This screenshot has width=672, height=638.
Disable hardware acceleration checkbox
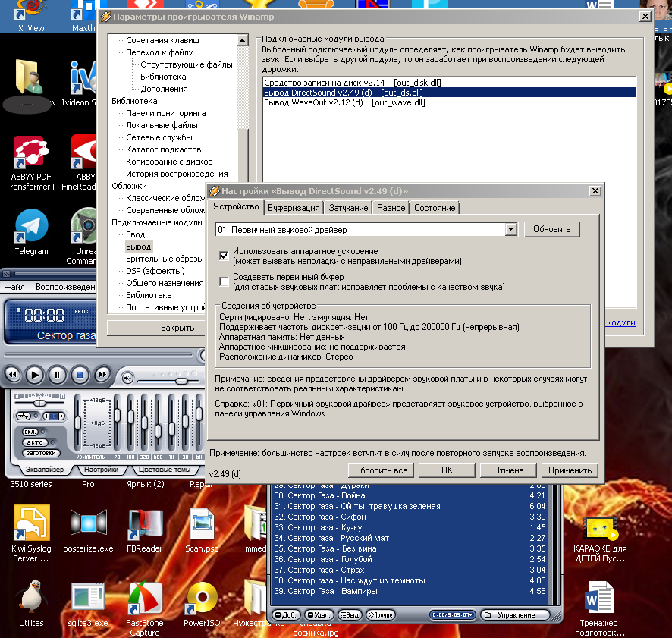(x=224, y=256)
